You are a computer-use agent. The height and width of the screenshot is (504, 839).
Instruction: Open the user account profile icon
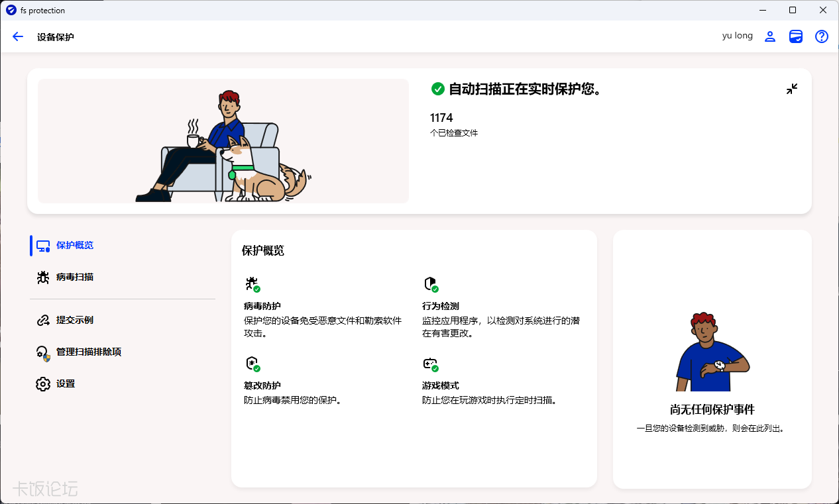click(x=770, y=36)
